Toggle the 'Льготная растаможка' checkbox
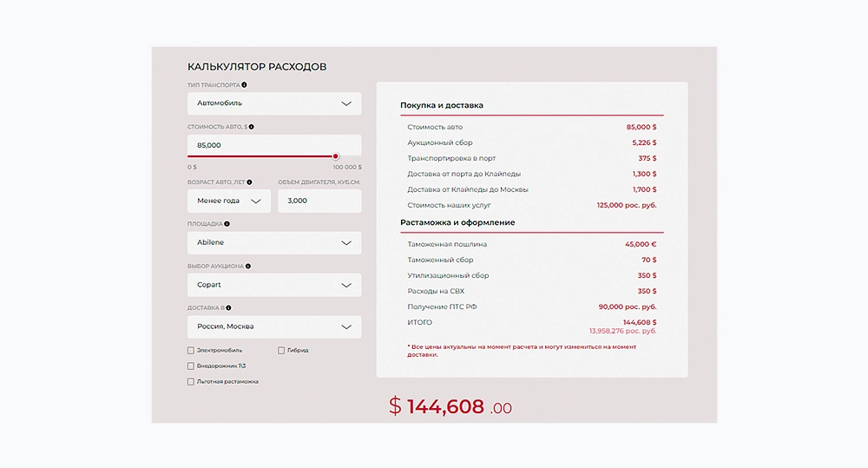This screenshot has width=868, height=468. tap(191, 382)
